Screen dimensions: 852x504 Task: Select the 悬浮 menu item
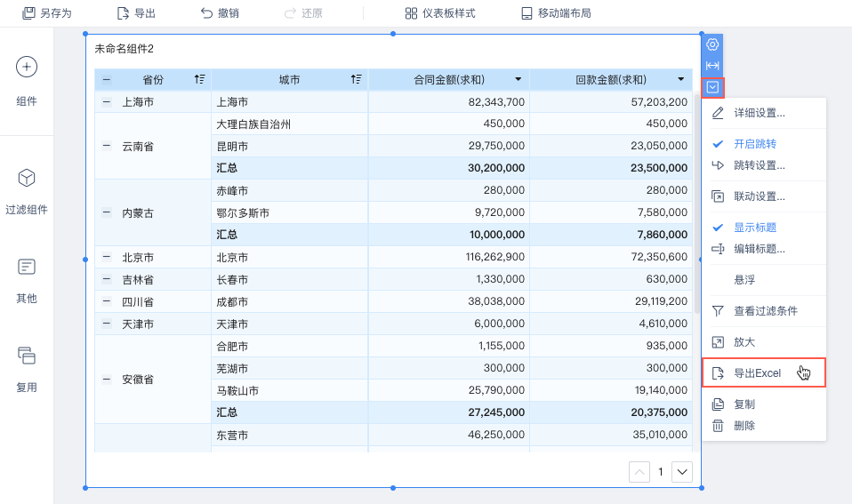[764, 280]
